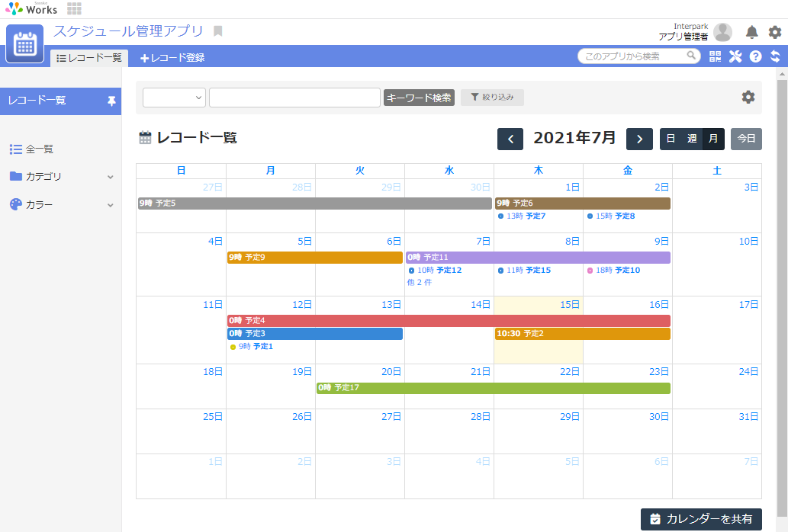Expand the カテゴリ section

click(x=110, y=177)
